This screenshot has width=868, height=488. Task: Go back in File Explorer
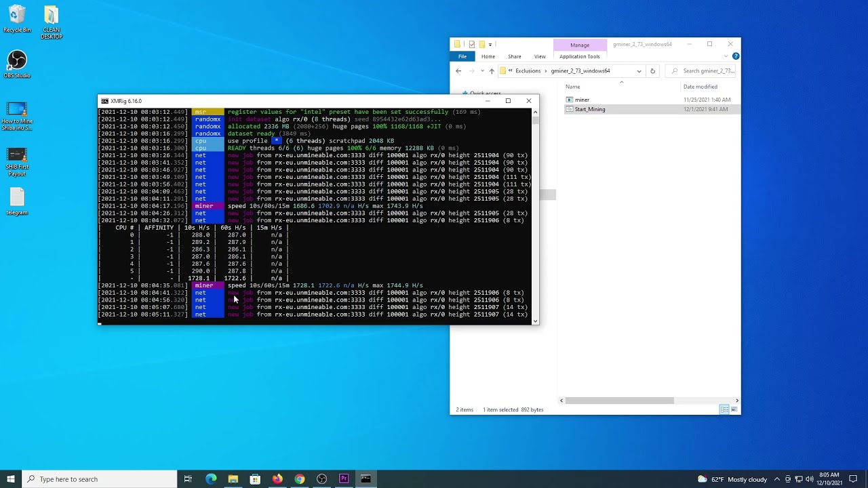(x=458, y=70)
